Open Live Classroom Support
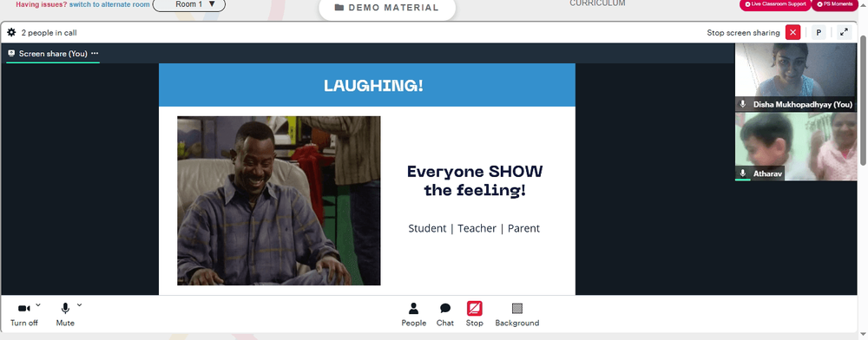This screenshot has width=868, height=340. [774, 4]
